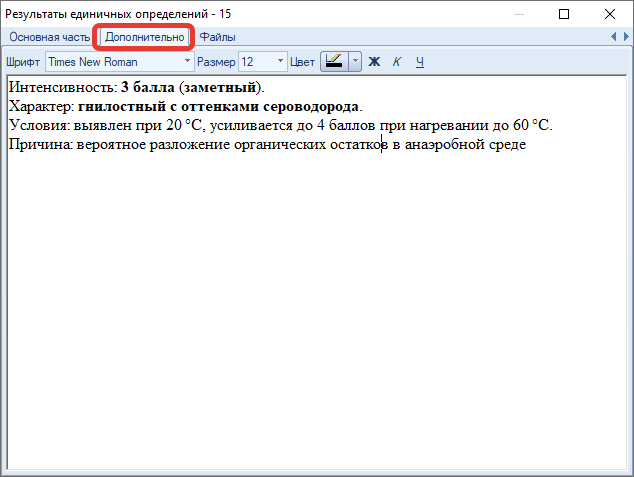Toggle bold formatting with the Ж button

tap(374, 62)
